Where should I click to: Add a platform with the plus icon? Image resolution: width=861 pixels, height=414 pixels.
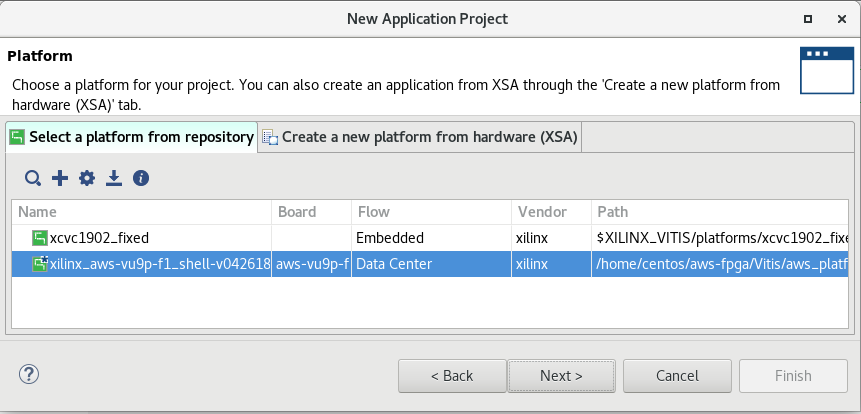60,178
